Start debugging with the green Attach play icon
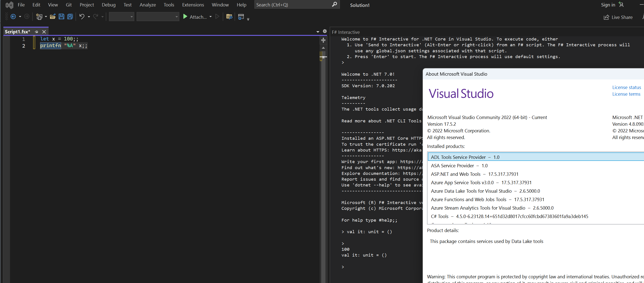 pyautogui.click(x=185, y=17)
